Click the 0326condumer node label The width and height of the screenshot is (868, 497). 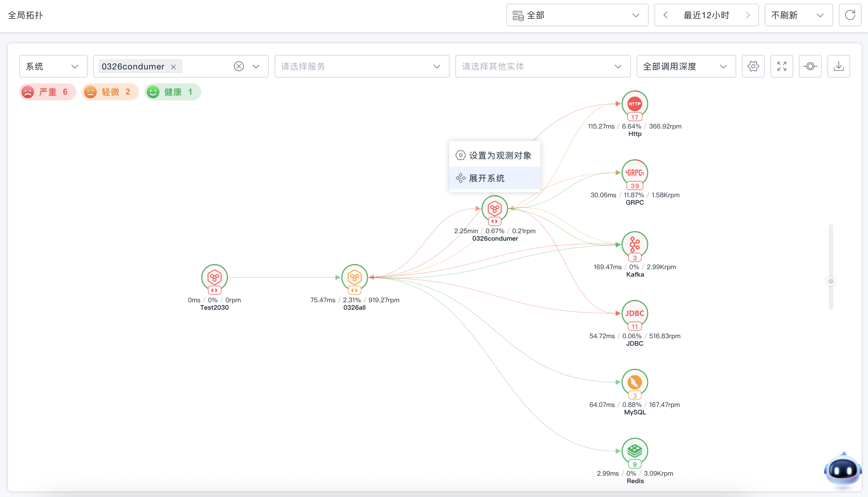click(495, 239)
